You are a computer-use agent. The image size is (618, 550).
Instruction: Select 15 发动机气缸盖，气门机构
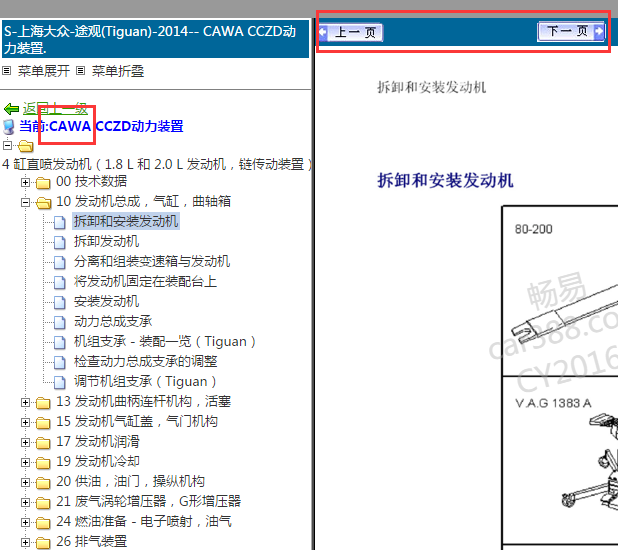(x=137, y=421)
